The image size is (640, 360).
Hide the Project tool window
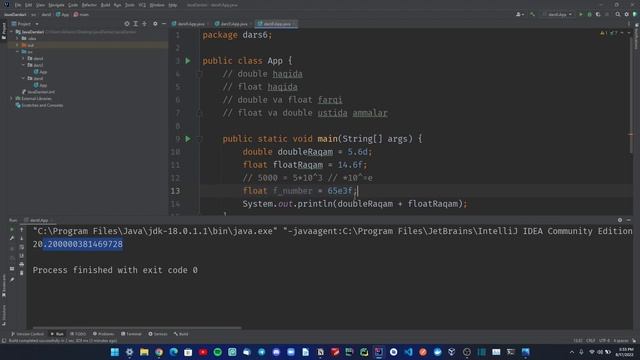coord(164,24)
